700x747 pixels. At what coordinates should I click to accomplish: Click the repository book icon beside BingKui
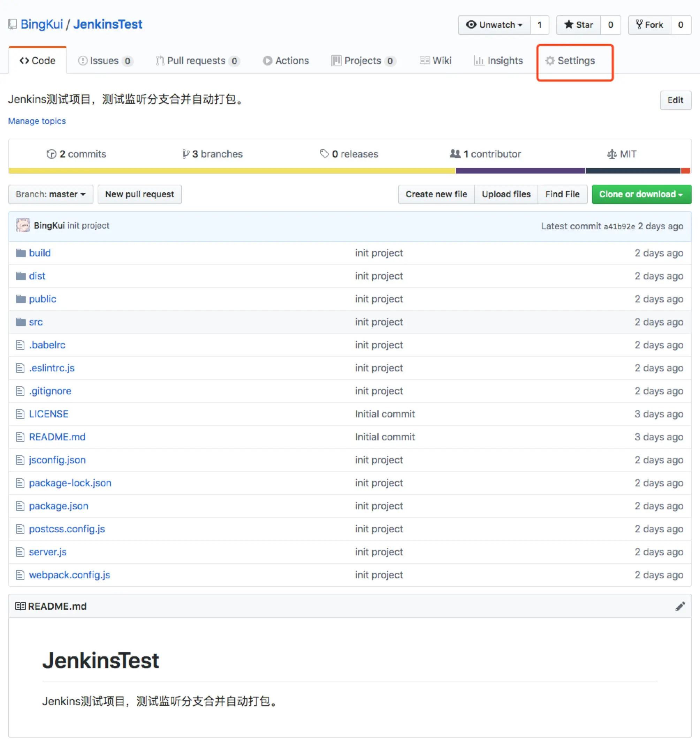coord(13,24)
